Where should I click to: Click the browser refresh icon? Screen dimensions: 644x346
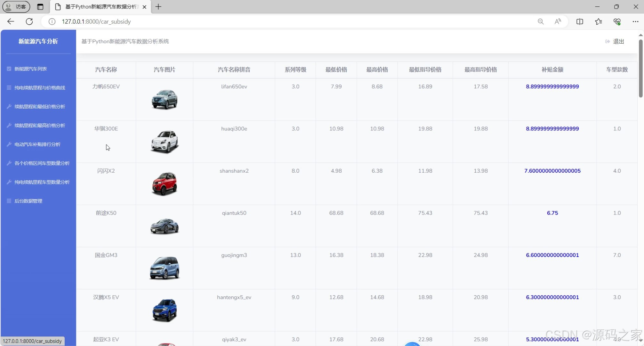tap(29, 21)
